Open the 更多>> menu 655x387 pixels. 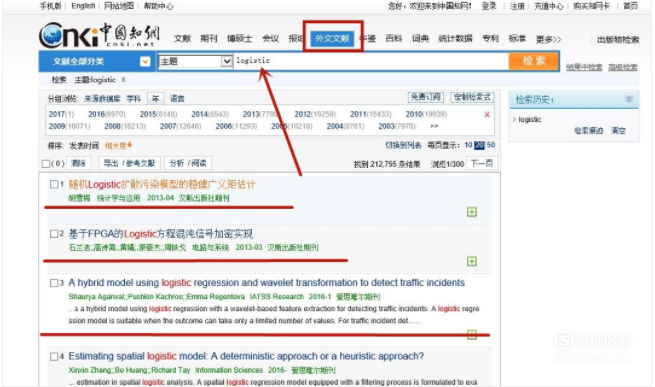click(548, 39)
